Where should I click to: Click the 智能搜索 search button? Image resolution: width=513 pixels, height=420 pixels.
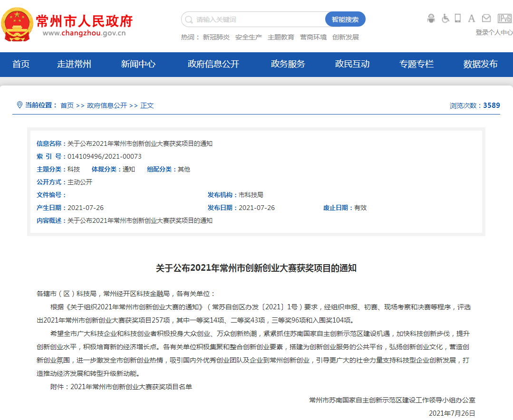345,19
